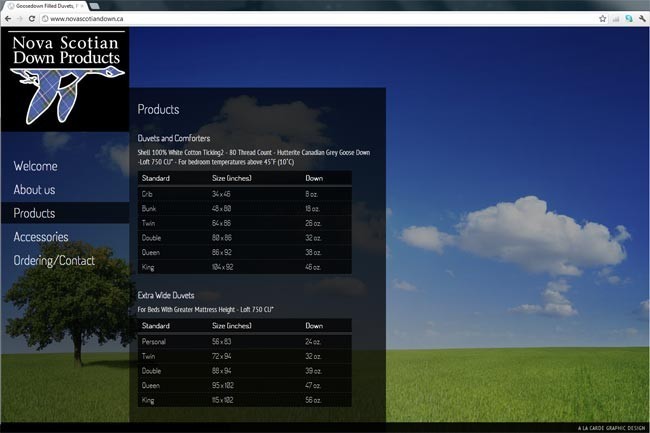Click the grey extension icon next to the star
The width and height of the screenshot is (650, 433).
click(616, 19)
